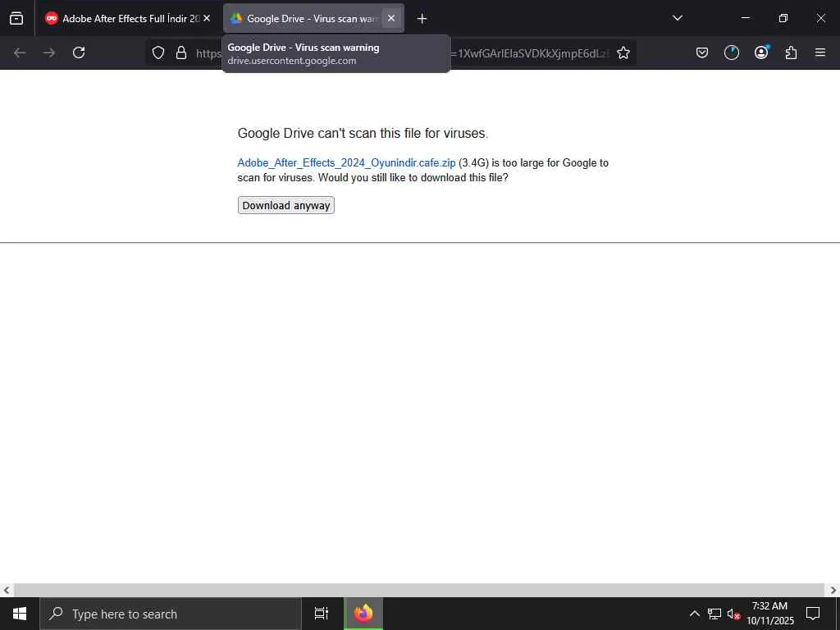Open the network status tray icon
Viewport: 840px width, 630px height.
tap(714, 614)
